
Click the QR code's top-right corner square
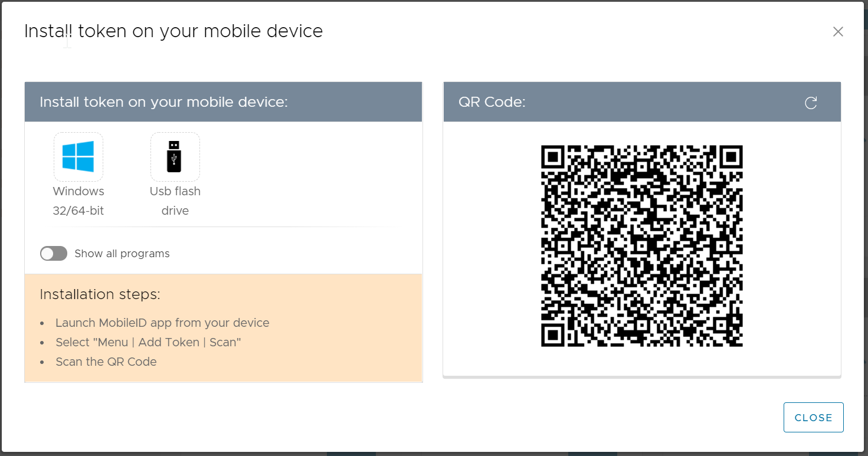(731, 158)
